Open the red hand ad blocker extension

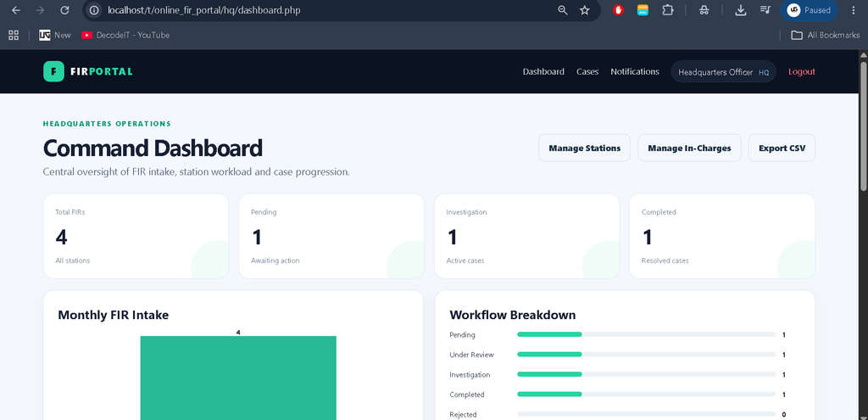point(618,10)
